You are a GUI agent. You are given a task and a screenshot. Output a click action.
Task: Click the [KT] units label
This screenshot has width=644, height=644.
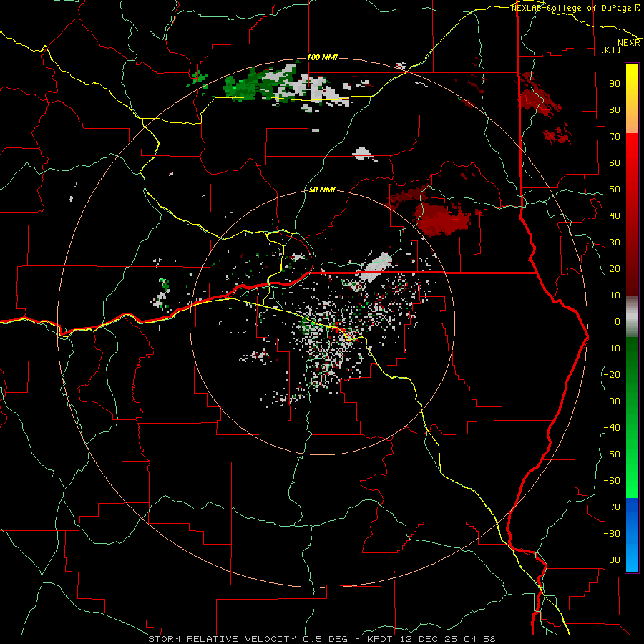[611, 49]
